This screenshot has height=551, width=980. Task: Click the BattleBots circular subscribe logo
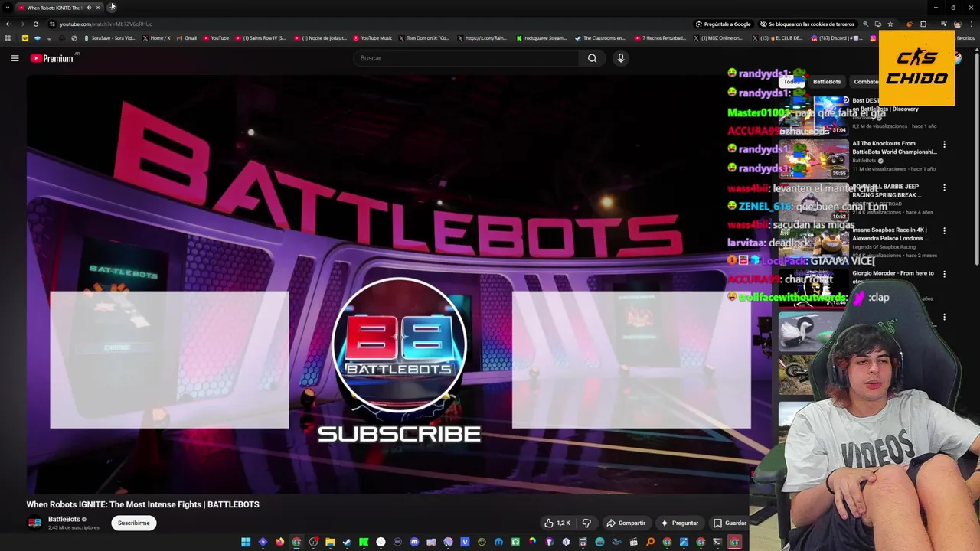point(399,344)
